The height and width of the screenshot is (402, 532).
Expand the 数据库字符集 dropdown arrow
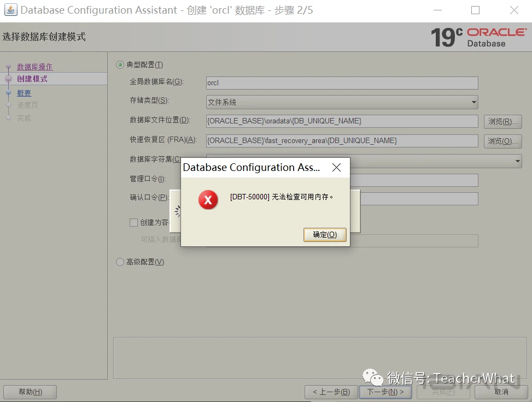tap(517, 161)
